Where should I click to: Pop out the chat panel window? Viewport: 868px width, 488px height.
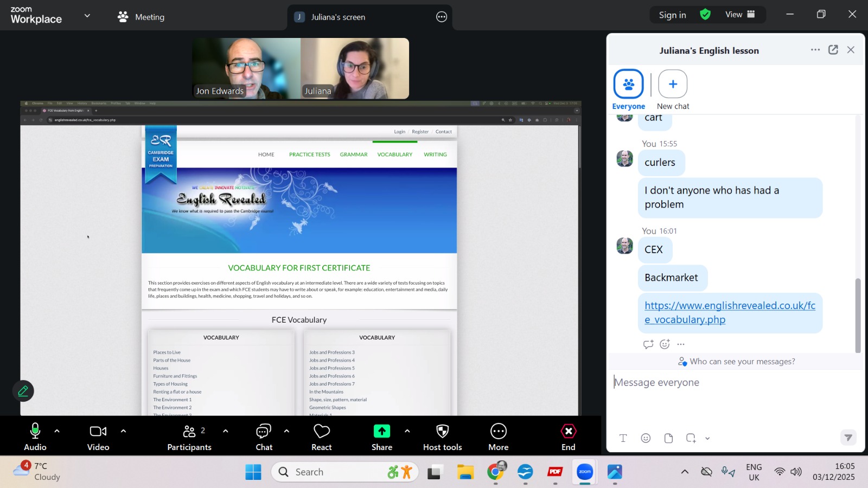click(x=833, y=50)
